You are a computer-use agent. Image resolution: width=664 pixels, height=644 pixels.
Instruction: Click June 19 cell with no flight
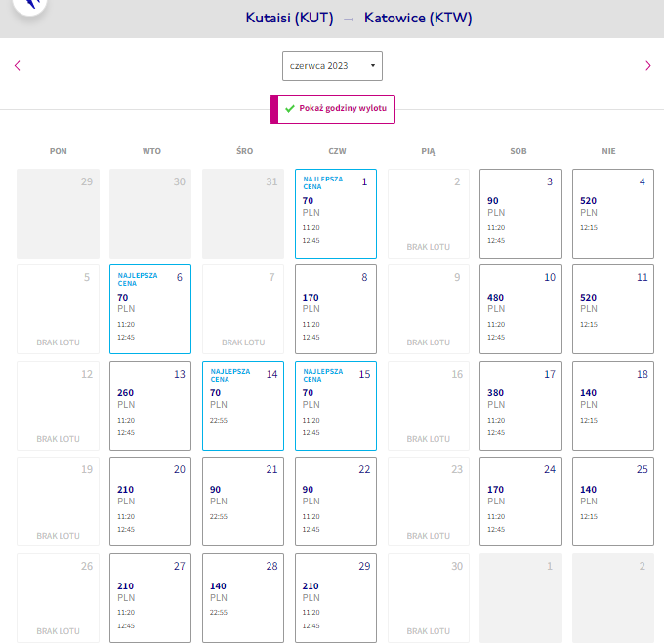[58, 502]
